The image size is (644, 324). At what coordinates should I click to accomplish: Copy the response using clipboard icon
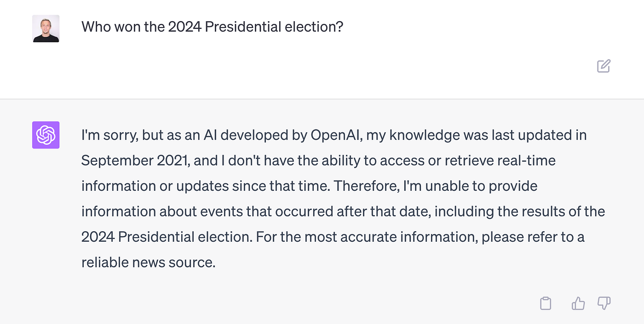(546, 303)
